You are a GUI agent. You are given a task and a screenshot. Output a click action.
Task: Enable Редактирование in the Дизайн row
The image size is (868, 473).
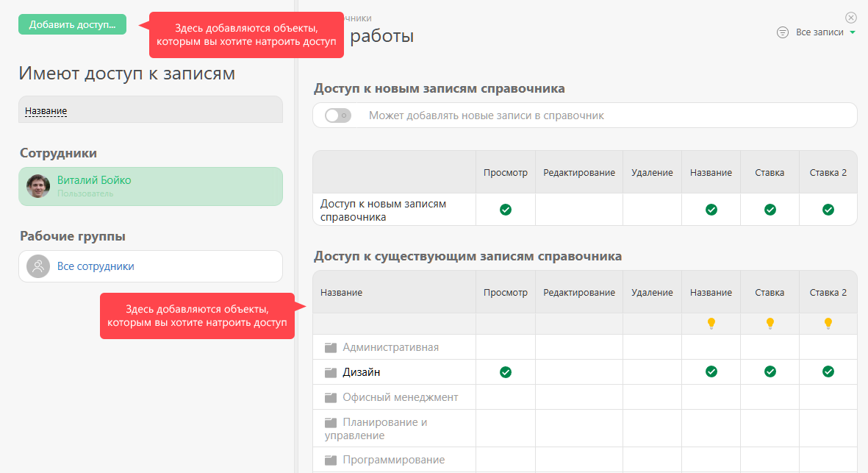[579, 372]
